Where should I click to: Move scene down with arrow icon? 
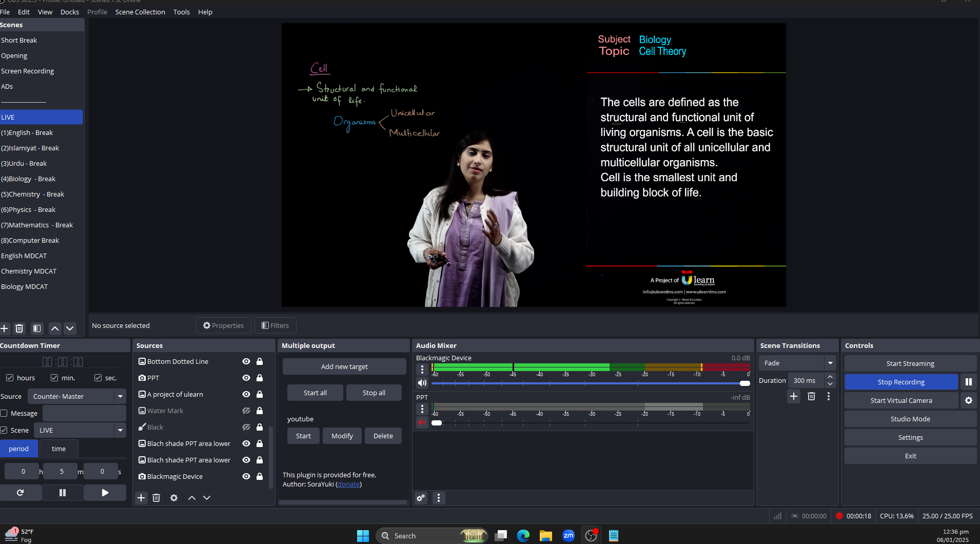[70, 328]
